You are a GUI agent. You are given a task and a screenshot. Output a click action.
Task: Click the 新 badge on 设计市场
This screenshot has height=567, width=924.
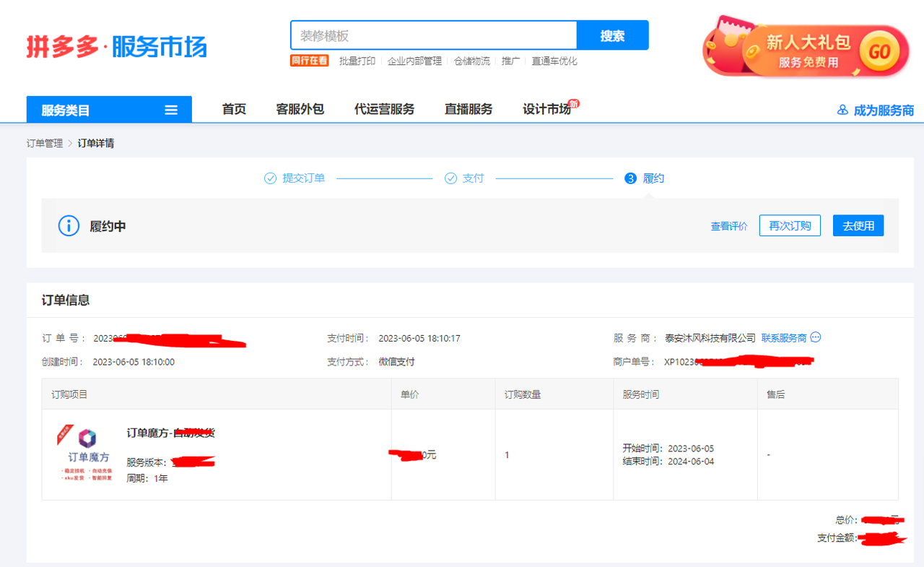coord(574,104)
